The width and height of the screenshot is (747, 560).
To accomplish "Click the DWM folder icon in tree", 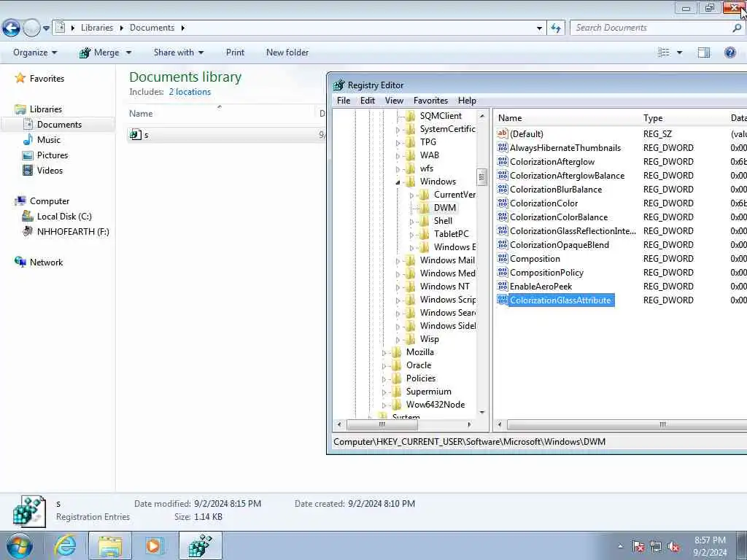I will (425, 208).
